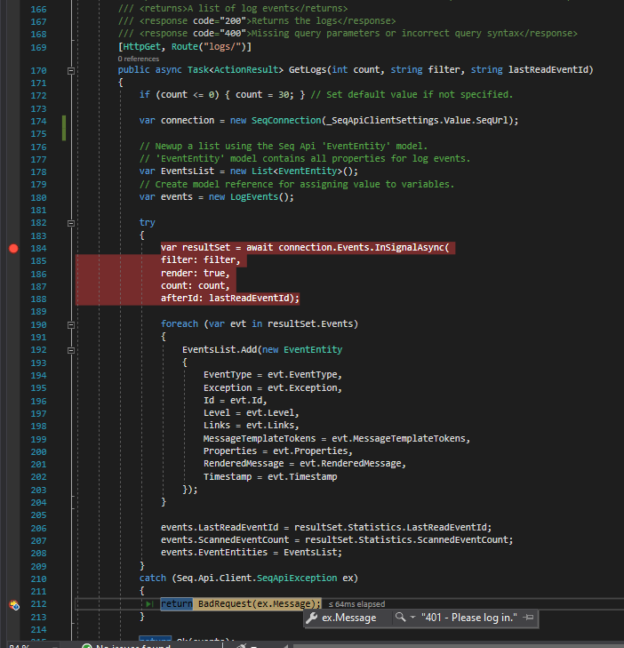The height and width of the screenshot is (648, 624).
Task: Click the LogEvents constructor call
Action: tap(254, 197)
